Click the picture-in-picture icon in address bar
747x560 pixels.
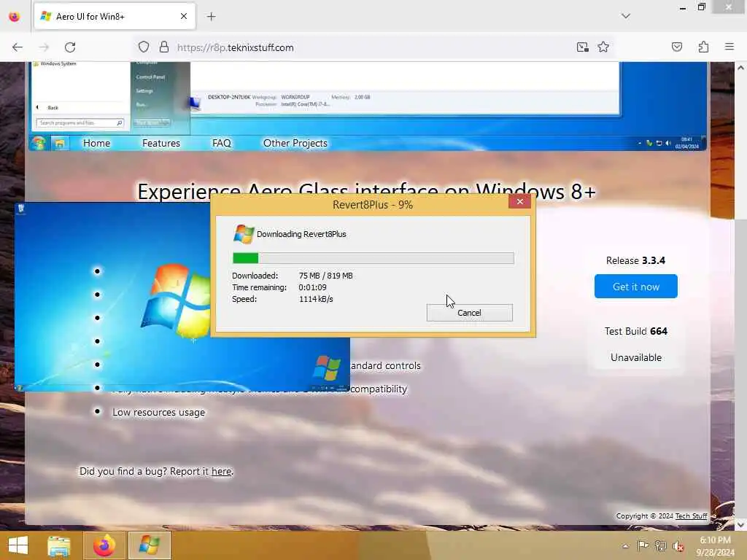point(582,47)
